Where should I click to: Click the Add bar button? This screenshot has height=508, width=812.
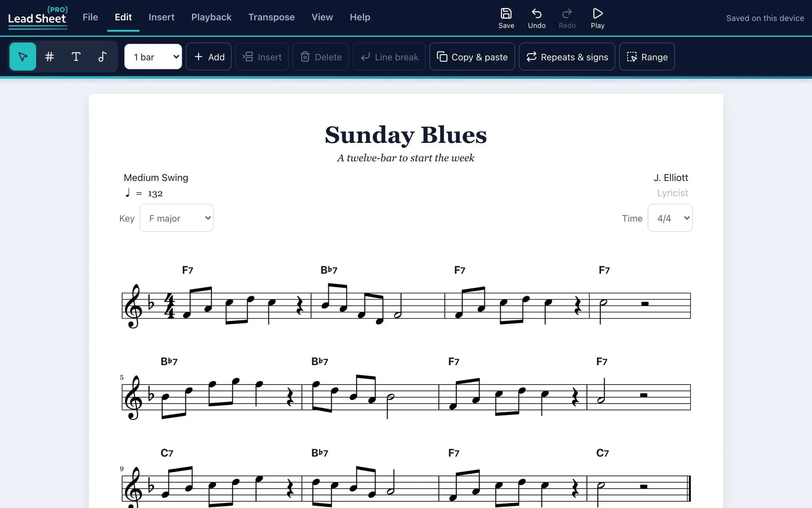tap(209, 57)
